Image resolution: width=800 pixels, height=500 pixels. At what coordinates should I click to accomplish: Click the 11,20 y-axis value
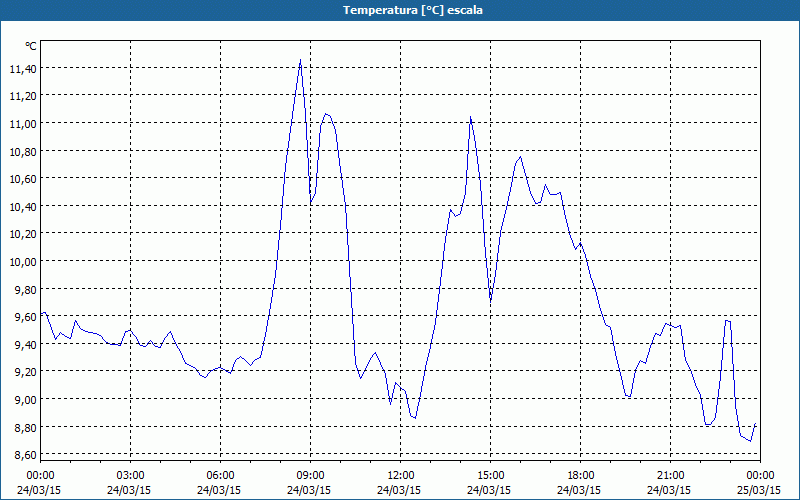coord(23,95)
